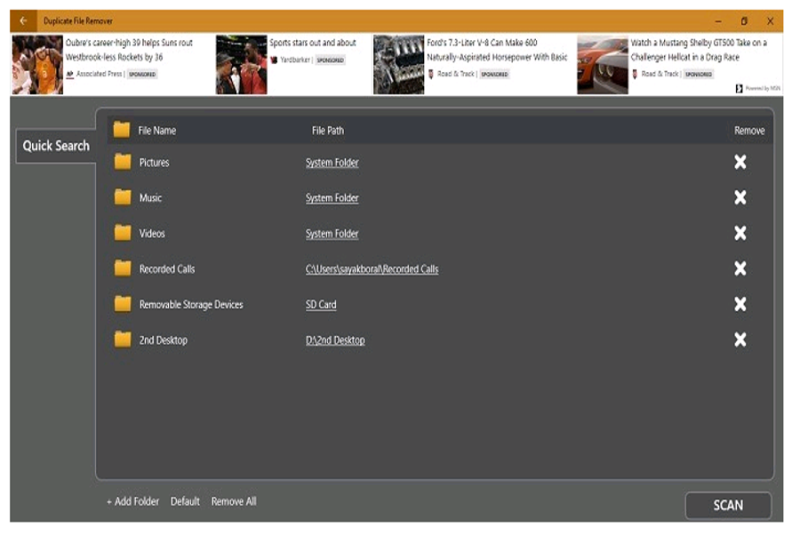Open the Sports stars out and about thumbnail

pyautogui.click(x=241, y=65)
